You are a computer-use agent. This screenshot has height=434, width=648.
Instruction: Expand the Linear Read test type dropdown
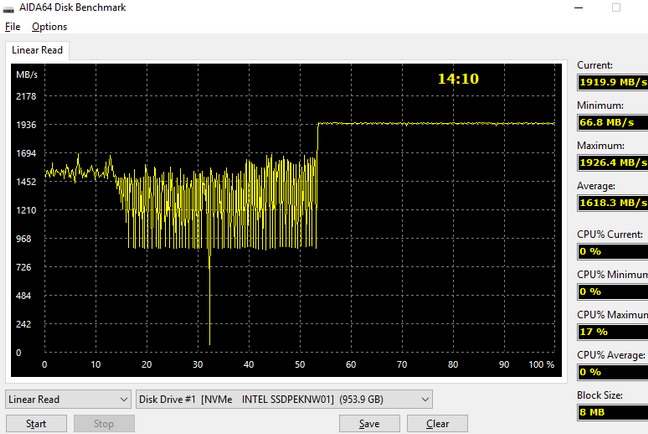point(68,399)
